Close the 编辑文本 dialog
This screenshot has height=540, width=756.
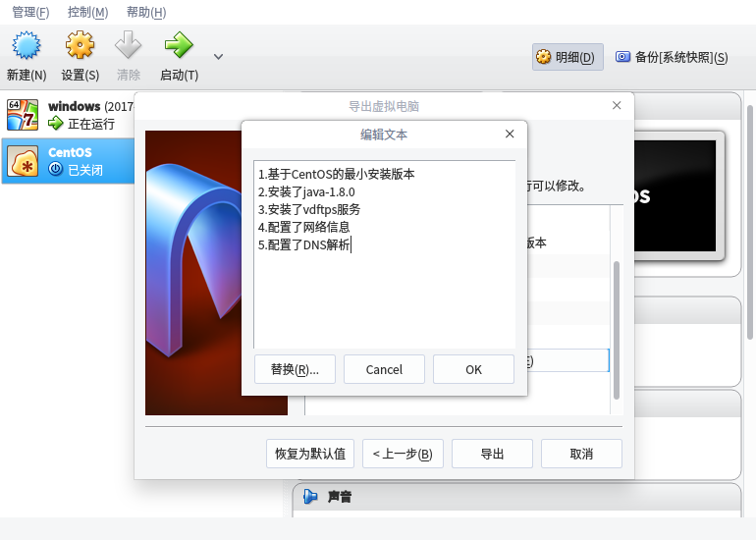510,135
